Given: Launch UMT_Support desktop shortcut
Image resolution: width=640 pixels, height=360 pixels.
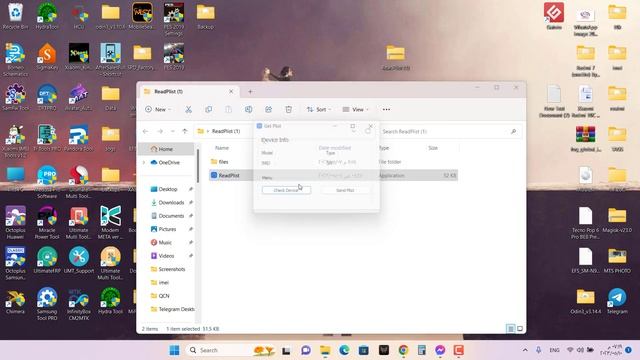Looking at the screenshot, I should tap(79, 260).
